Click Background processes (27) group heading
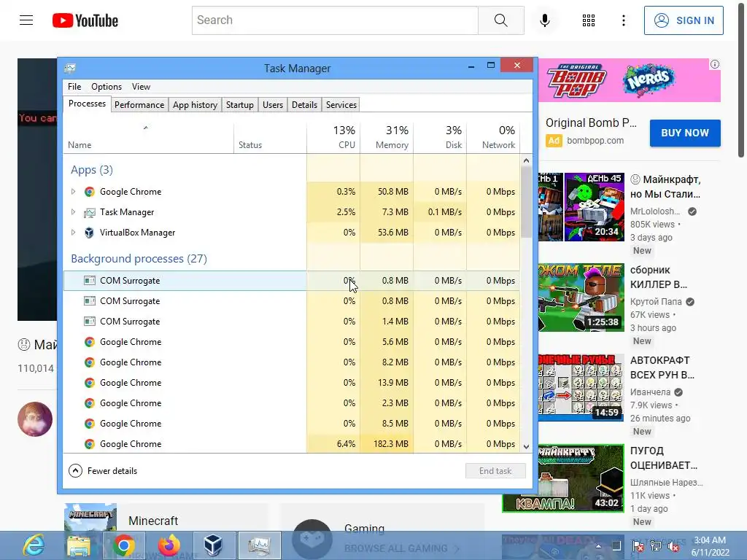The height and width of the screenshot is (560, 747). pos(139,259)
